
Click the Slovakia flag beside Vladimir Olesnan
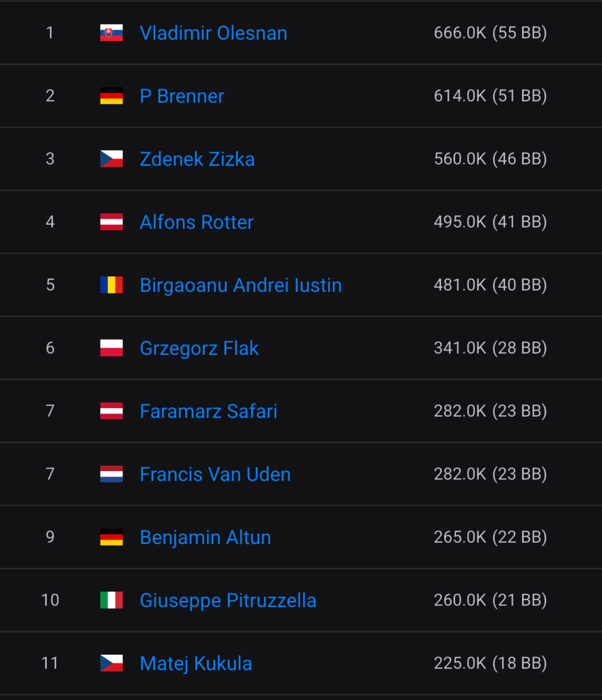[x=111, y=33]
